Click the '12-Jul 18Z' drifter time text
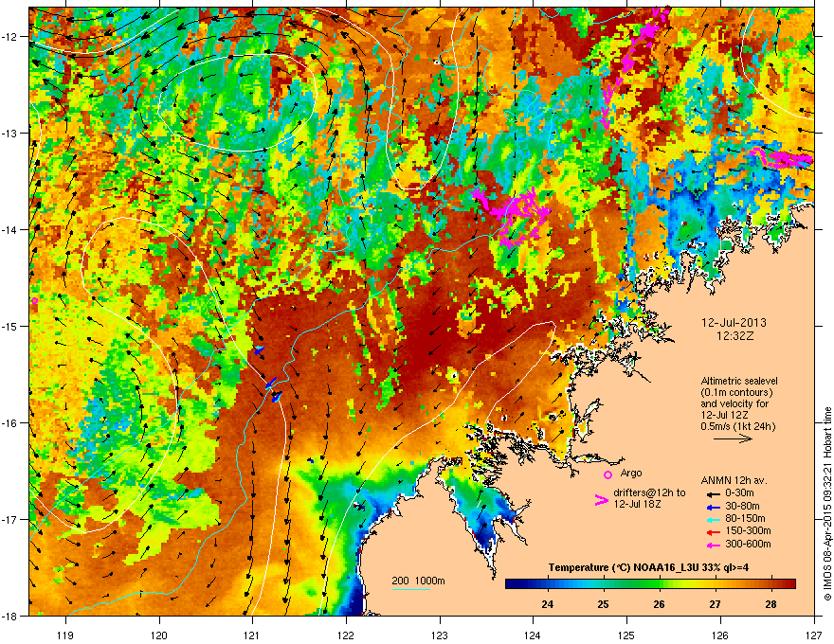Screen dimensions: 834x644 [637, 504]
